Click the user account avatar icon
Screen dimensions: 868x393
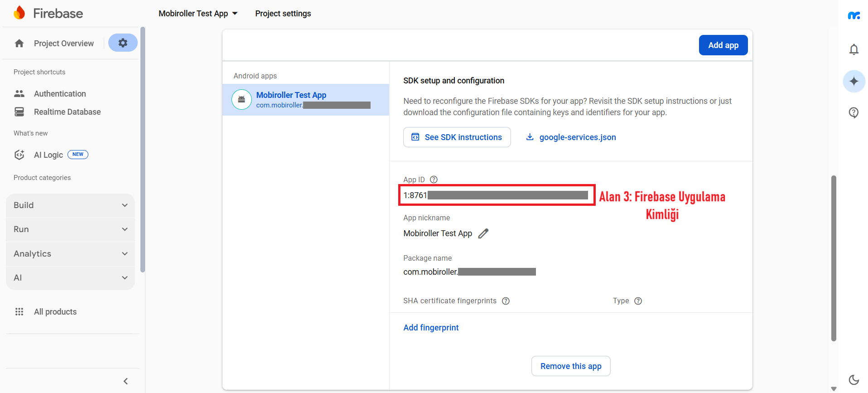[x=854, y=15]
